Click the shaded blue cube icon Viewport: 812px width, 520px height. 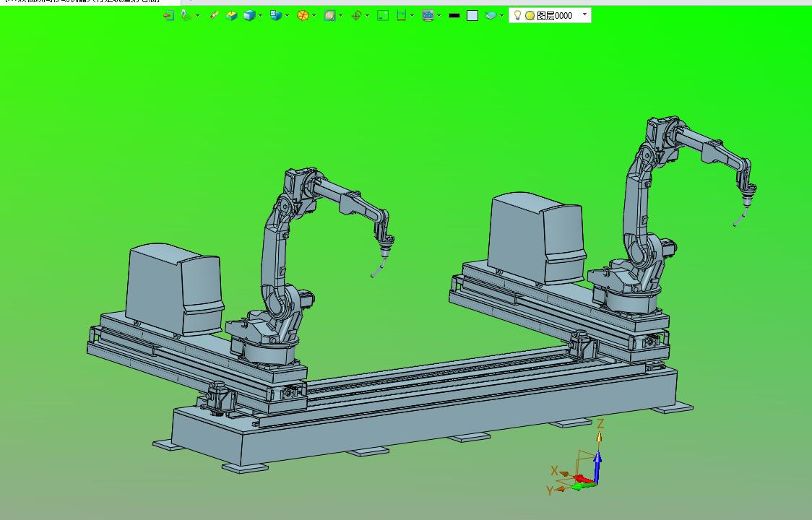[x=249, y=16]
